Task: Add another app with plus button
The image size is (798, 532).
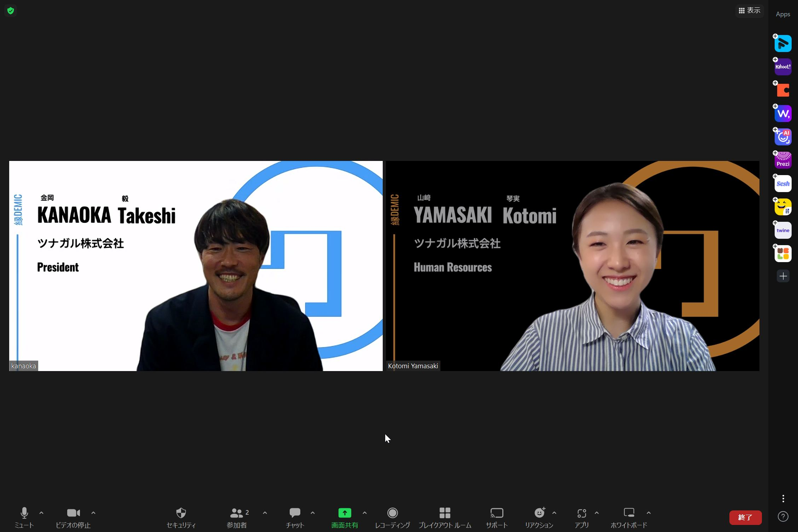Action: click(x=783, y=276)
